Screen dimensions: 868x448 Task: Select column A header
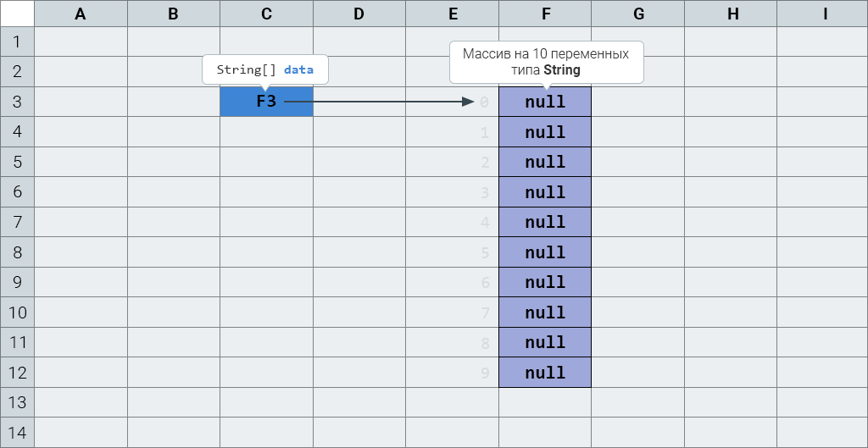(81, 14)
